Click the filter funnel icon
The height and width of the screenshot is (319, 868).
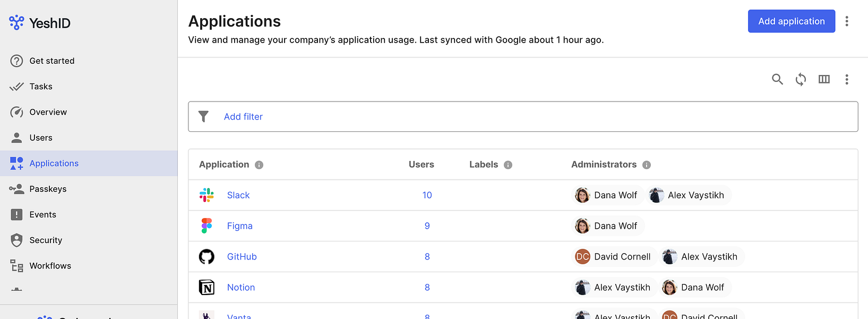coord(203,116)
